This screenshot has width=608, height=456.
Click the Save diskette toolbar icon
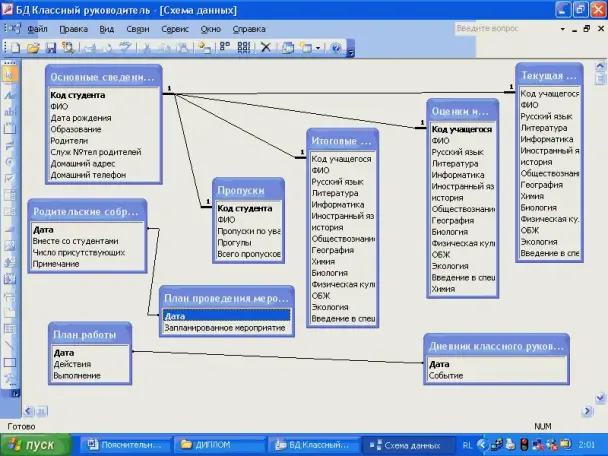click(x=48, y=47)
